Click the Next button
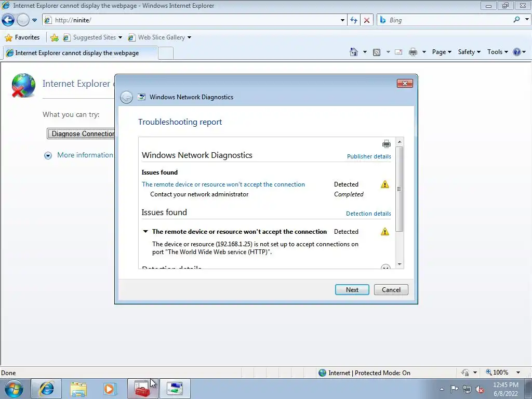532x399 pixels. (352, 290)
